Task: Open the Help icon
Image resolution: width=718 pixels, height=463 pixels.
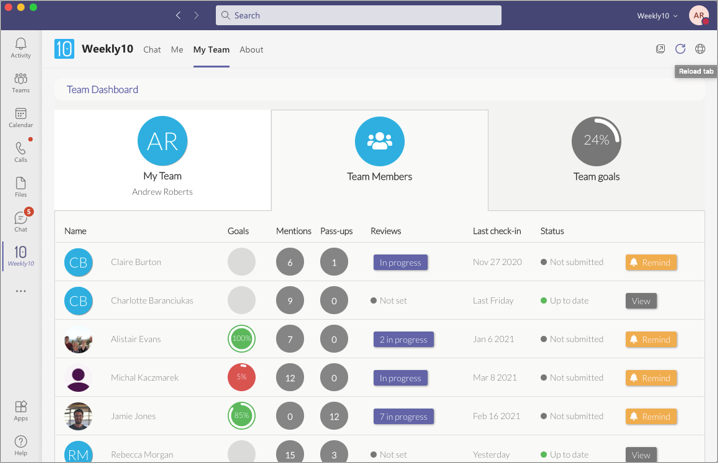Action: coord(21,445)
